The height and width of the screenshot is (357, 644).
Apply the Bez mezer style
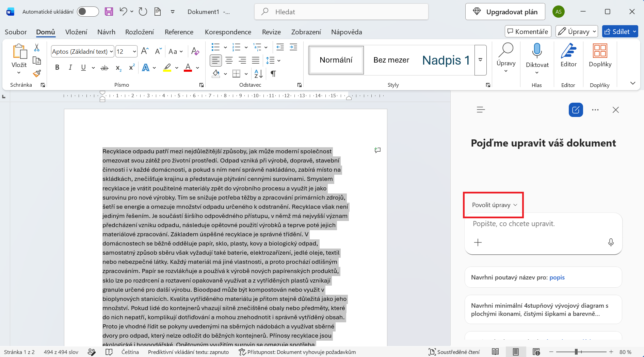(391, 60)
